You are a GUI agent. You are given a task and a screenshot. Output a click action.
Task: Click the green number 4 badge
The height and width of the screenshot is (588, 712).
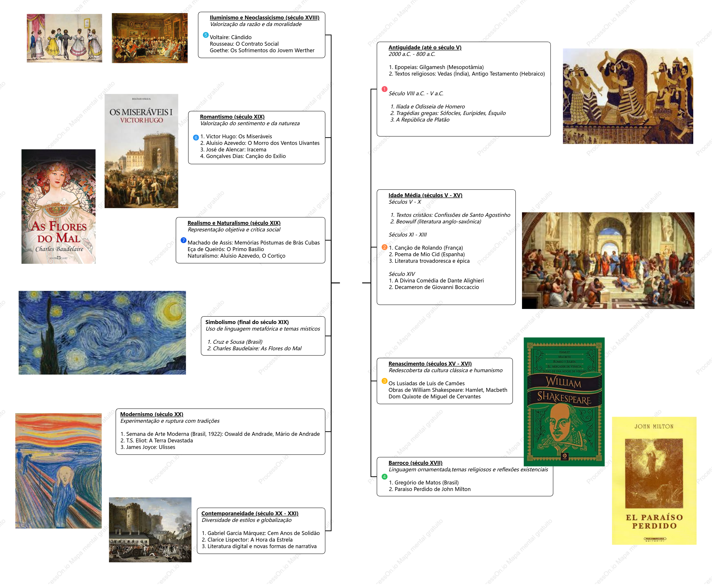coord(384,477)
